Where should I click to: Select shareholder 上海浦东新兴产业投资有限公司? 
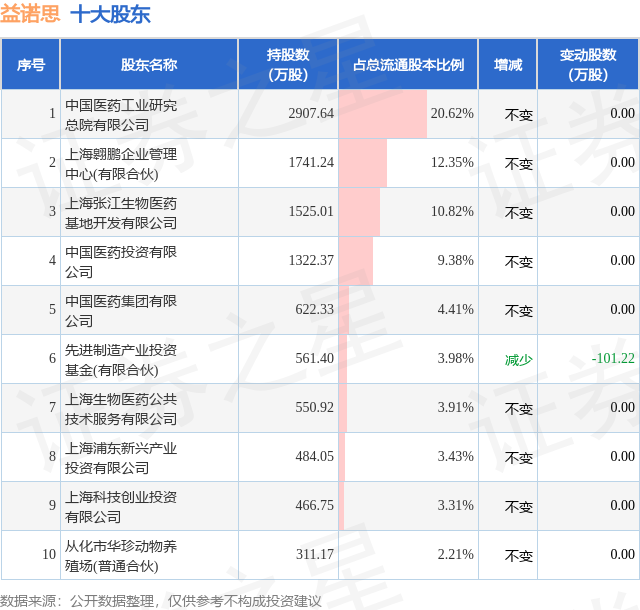(121, 458)
